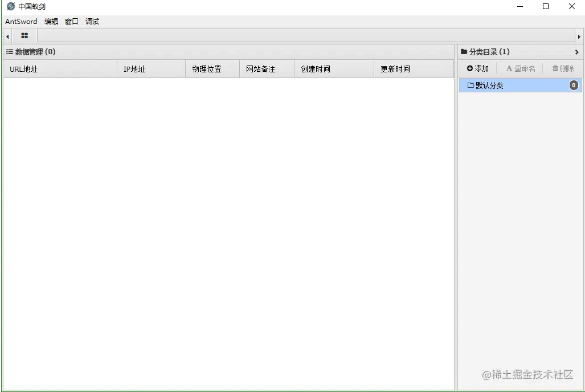
Task: Open the 调试 menu
Action: (x=92, y=21)
